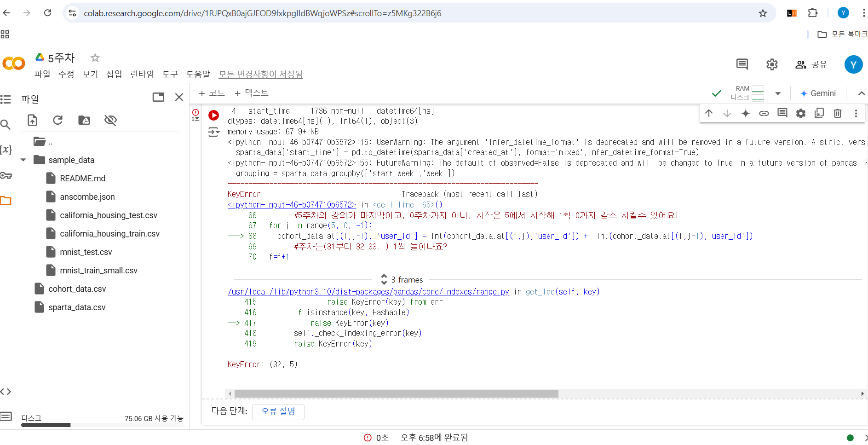Move cell down with arrow icon
This screenshot has height=445, width=868.
(x=727, y=113)
